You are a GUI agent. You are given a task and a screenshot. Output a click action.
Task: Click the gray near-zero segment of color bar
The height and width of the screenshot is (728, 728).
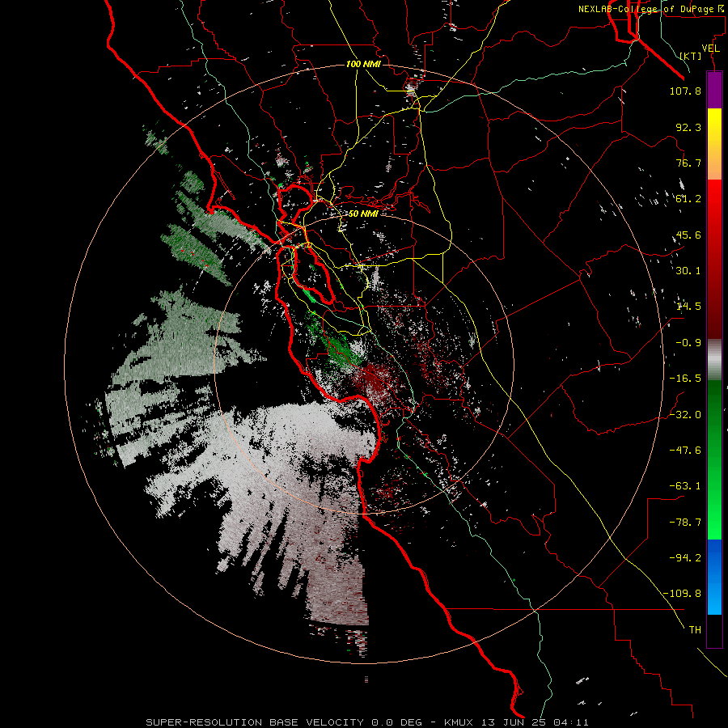[714, 358]
